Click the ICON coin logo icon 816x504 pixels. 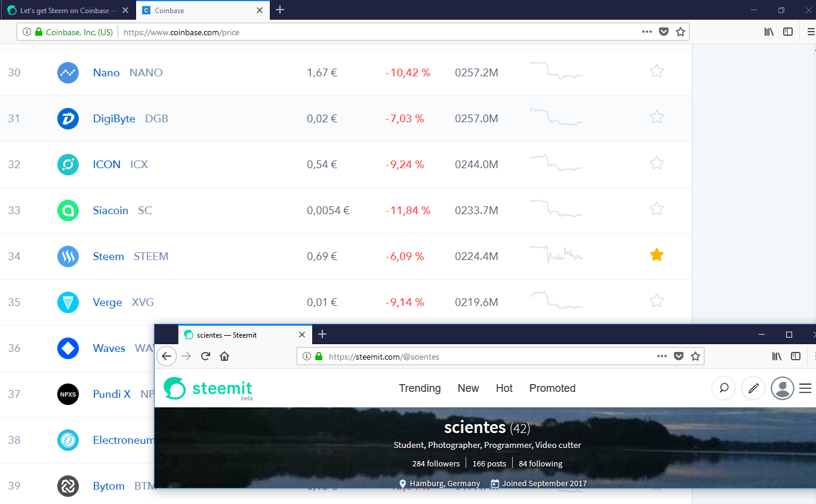68,165
